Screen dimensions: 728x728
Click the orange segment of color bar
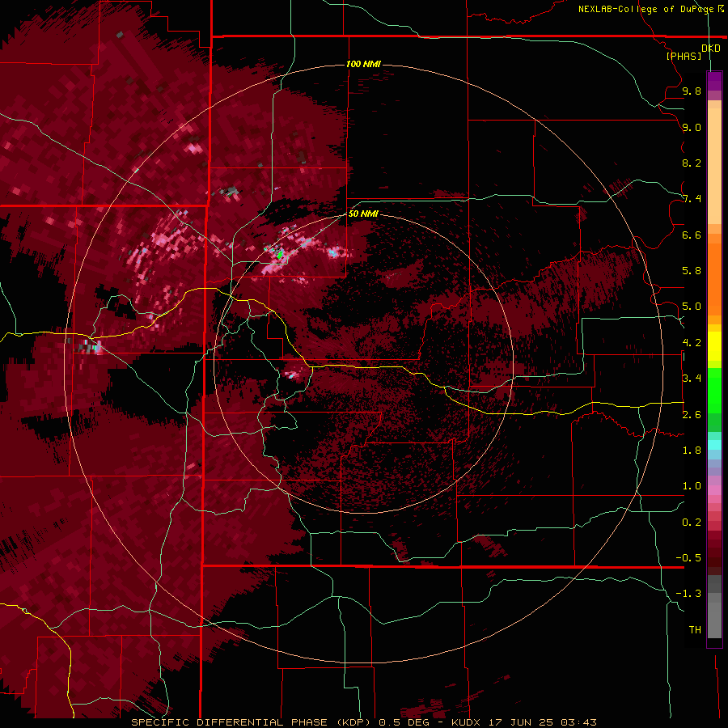click(x=714, y=278)
